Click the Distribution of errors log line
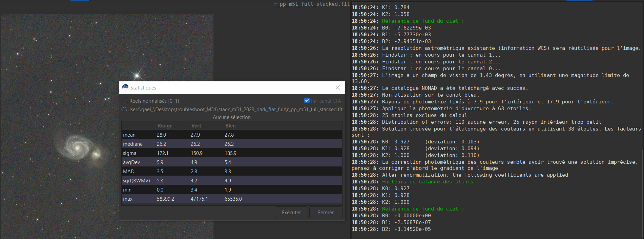 pos(476,122)
